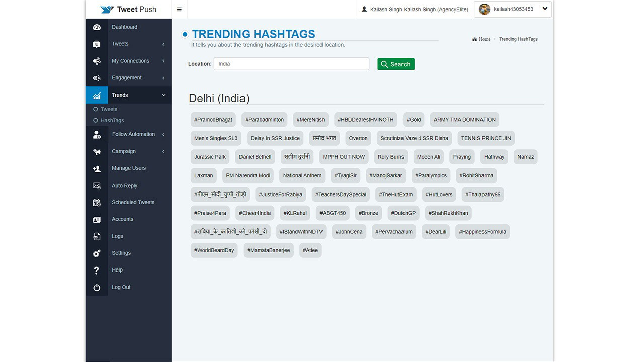644x362 pixels.
Task: Click the Settings gears icon
Action: tap(97, 253)
